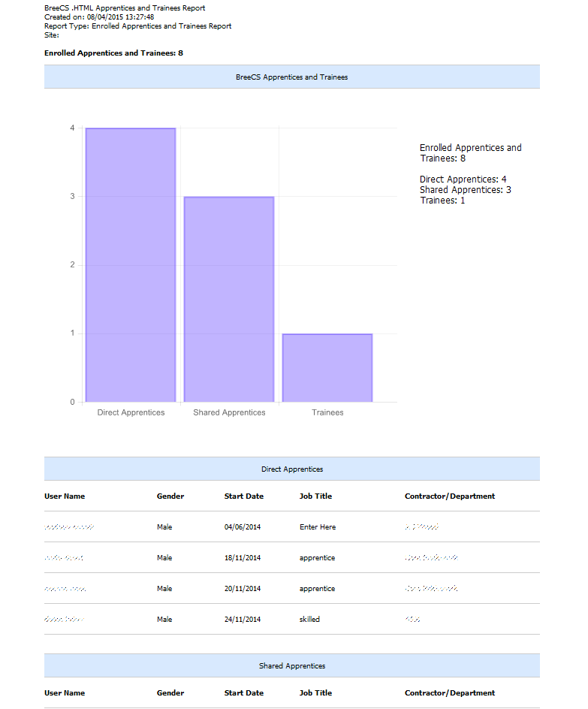Click the Shared Apprentices bar in chart
588x709 pixels.
[x=229, y=299]
